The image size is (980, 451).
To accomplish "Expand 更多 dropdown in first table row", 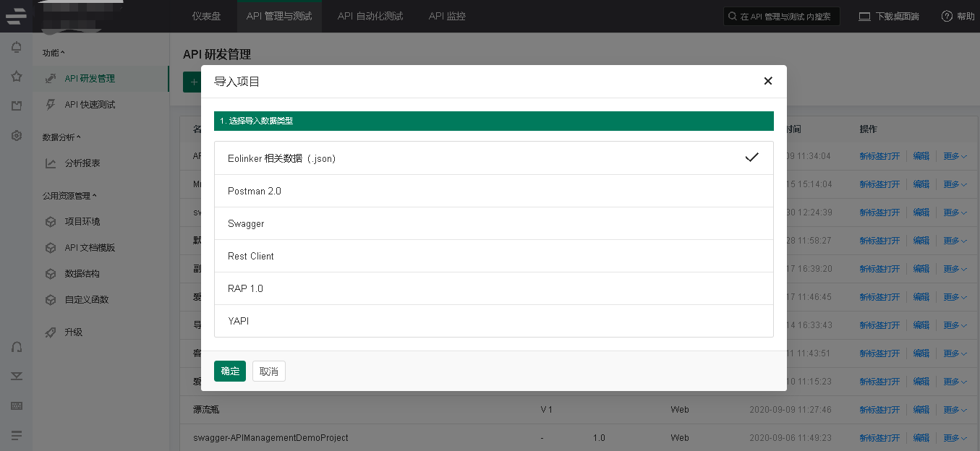I will (955, 156).
